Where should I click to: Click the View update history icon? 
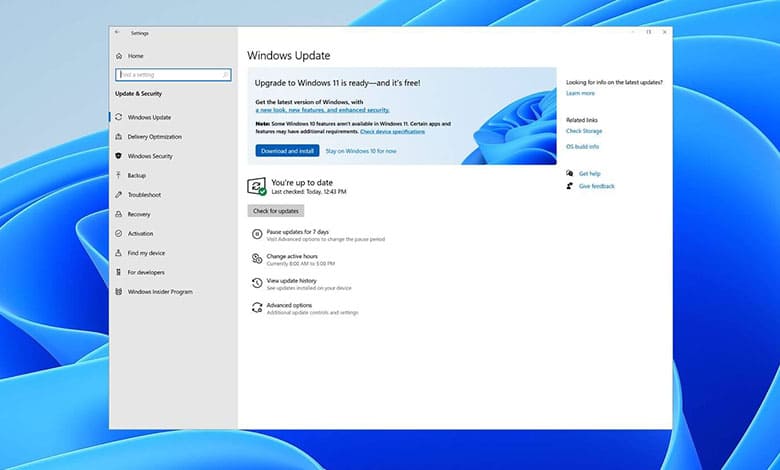(x=257, y=282)
